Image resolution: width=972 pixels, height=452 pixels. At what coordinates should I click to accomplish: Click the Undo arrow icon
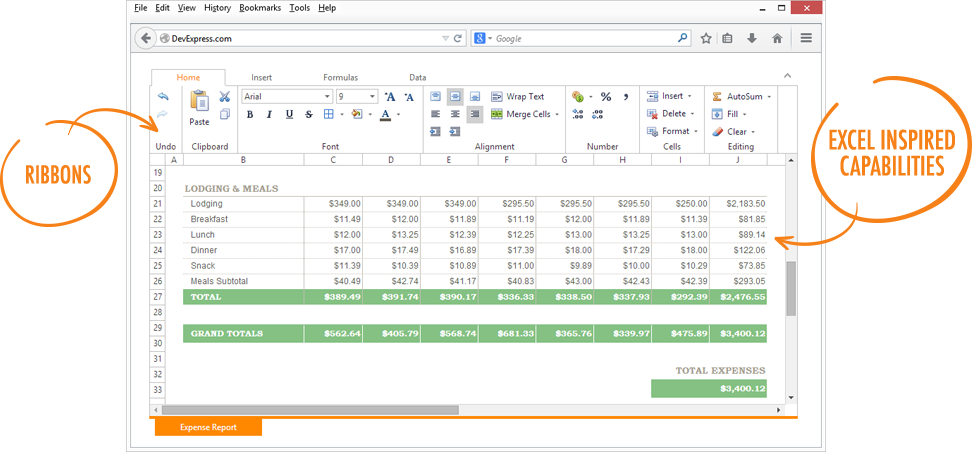coord(163,97)
